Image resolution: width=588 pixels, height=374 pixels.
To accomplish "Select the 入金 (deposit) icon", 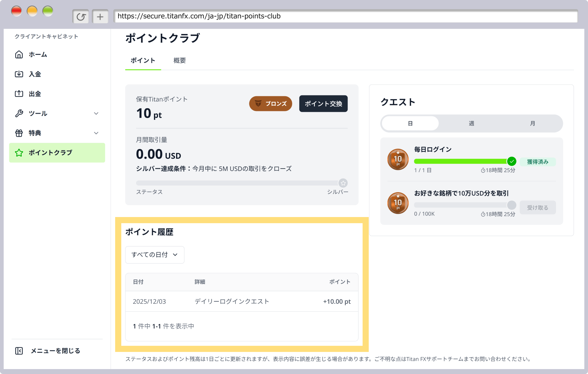I will pyautogui.click(x=19, y=74).
